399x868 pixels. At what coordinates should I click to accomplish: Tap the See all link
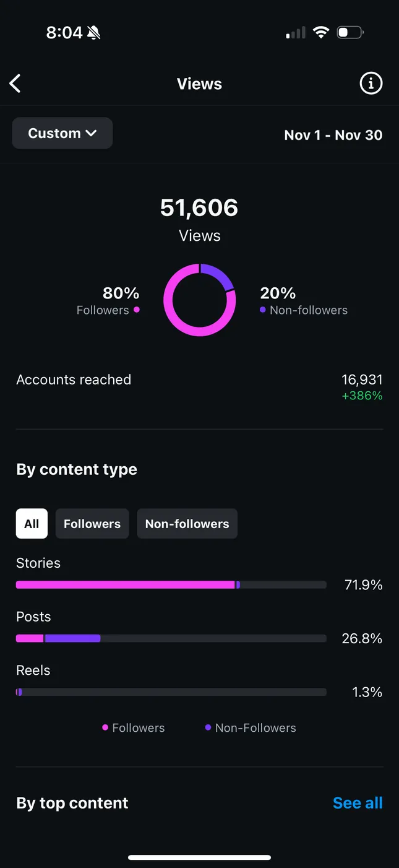(358, 803)
